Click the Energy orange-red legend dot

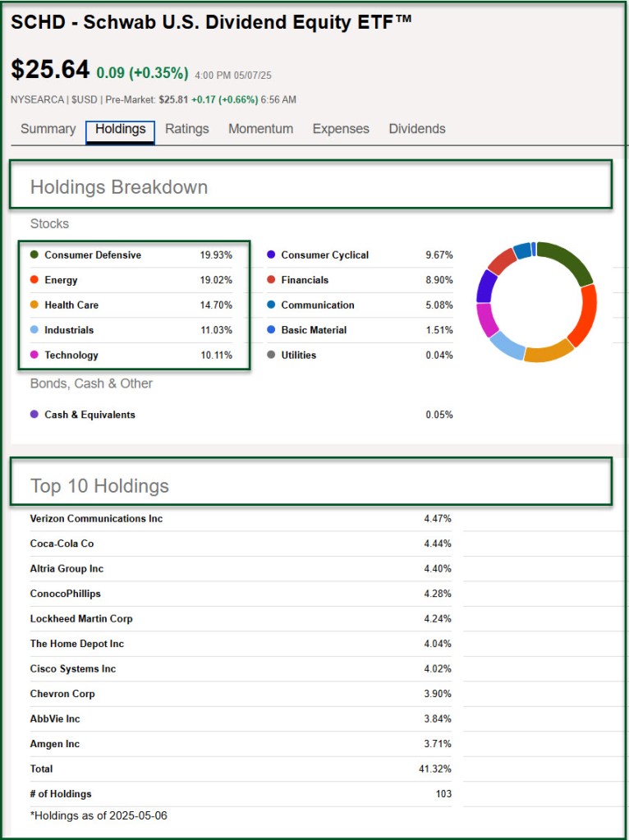tap(34, 280)
